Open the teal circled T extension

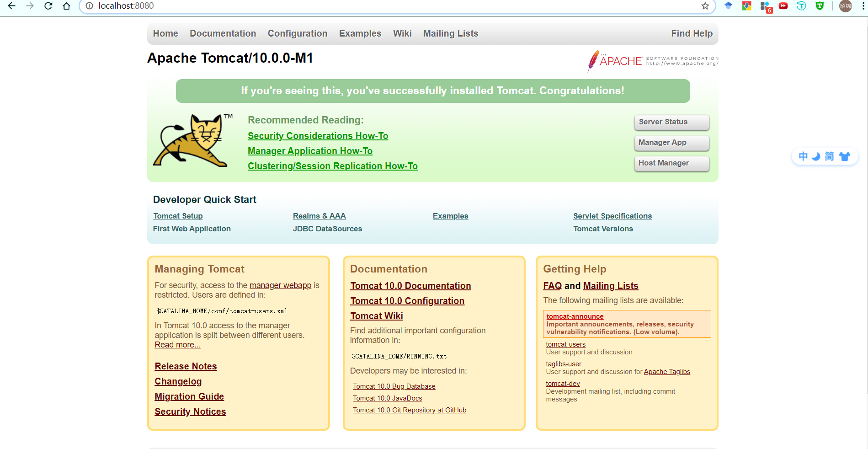802,6
